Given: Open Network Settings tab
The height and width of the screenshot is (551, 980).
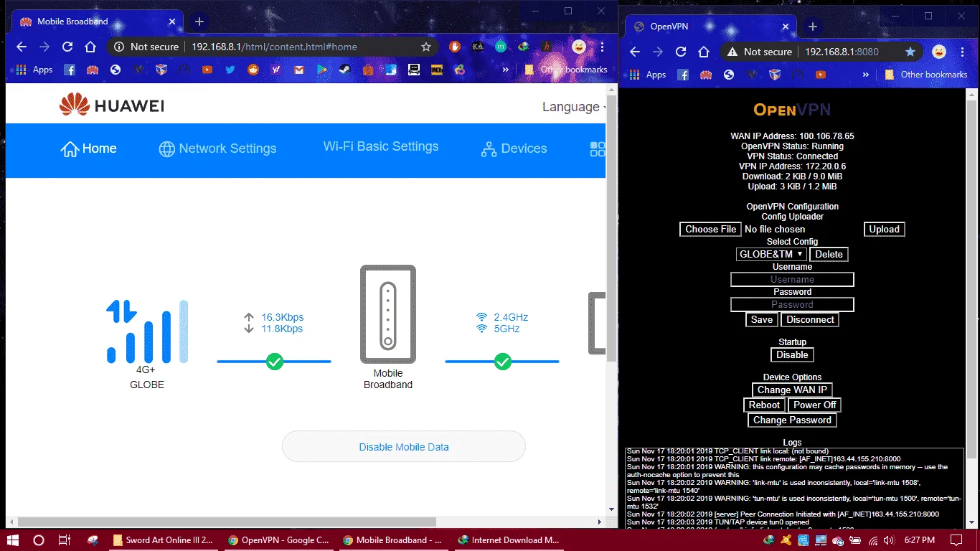Looking at the screenshot, I should pyautogui.click(x=217, y=149).
